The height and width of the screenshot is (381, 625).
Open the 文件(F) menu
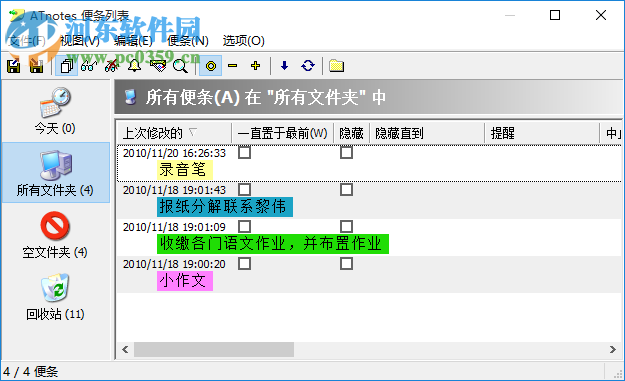(x=27, y=41)
